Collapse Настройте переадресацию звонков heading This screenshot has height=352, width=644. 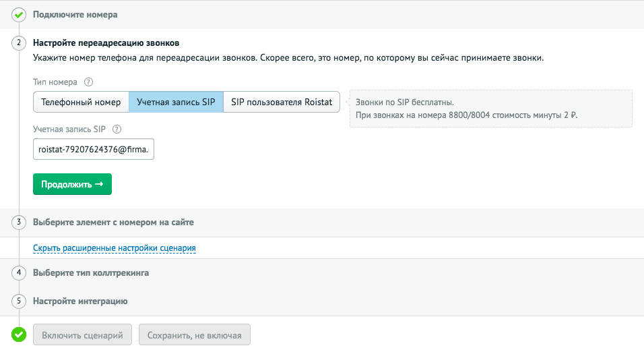coord(106,43)
